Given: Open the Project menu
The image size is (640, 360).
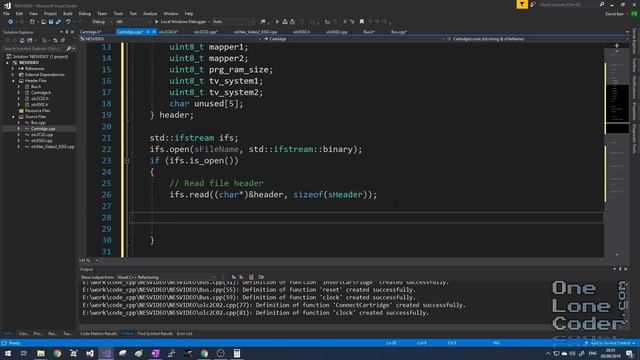Looking at the screenshot, I should point(50,13).
